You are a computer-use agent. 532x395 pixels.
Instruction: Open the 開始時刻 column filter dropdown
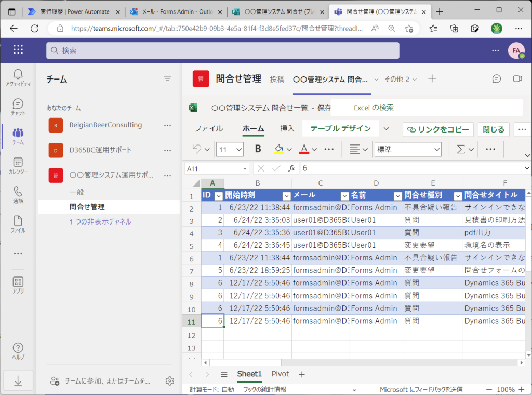pyautogui.click(x=287, y=196)
